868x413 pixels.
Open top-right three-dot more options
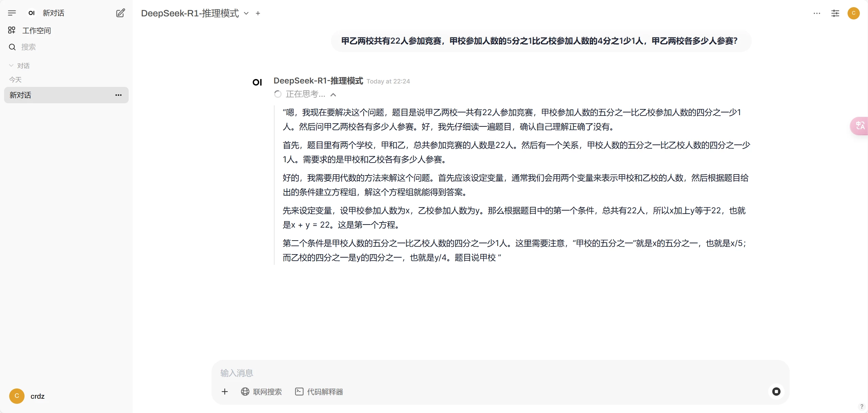click(x=817, y=13)
